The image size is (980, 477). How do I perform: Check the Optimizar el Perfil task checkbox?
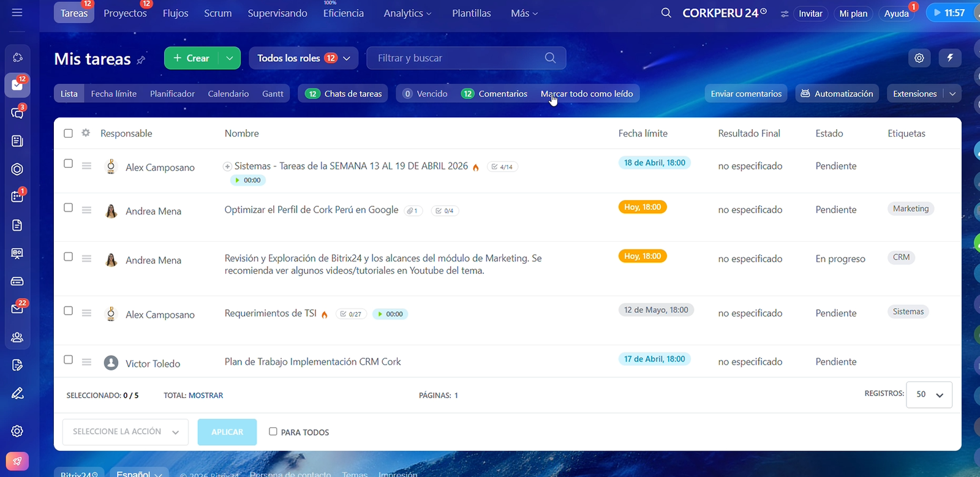click(x=68, y=208)
